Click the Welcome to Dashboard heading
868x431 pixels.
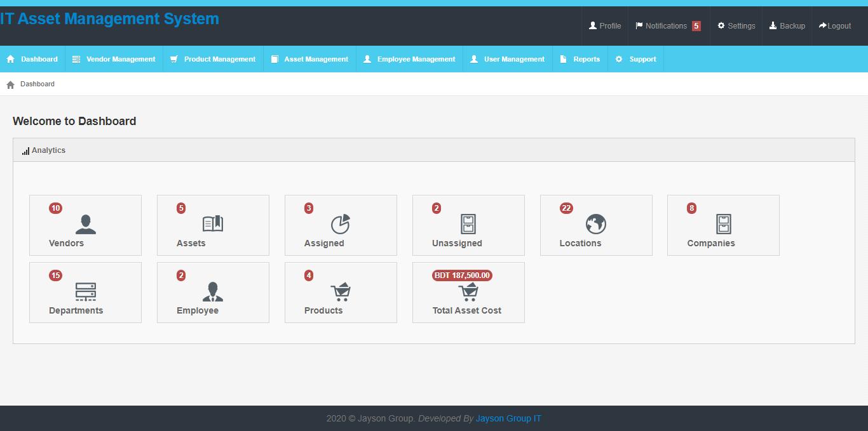pyautogui.click(x=74, y=121)
